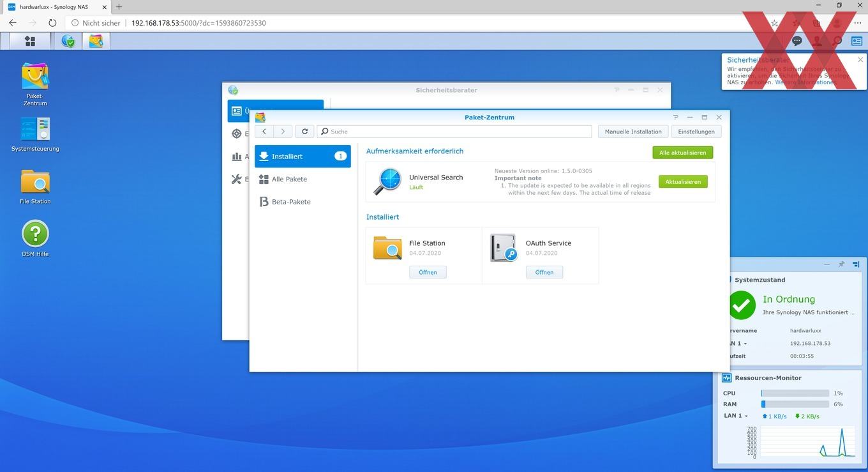
Task: Click the overview icon in Sicherheitsberater sidebar
Action: coord(237,111)
